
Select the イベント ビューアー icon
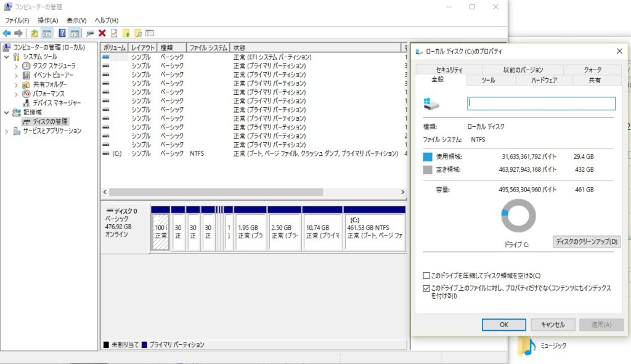(x=26, y=75)
